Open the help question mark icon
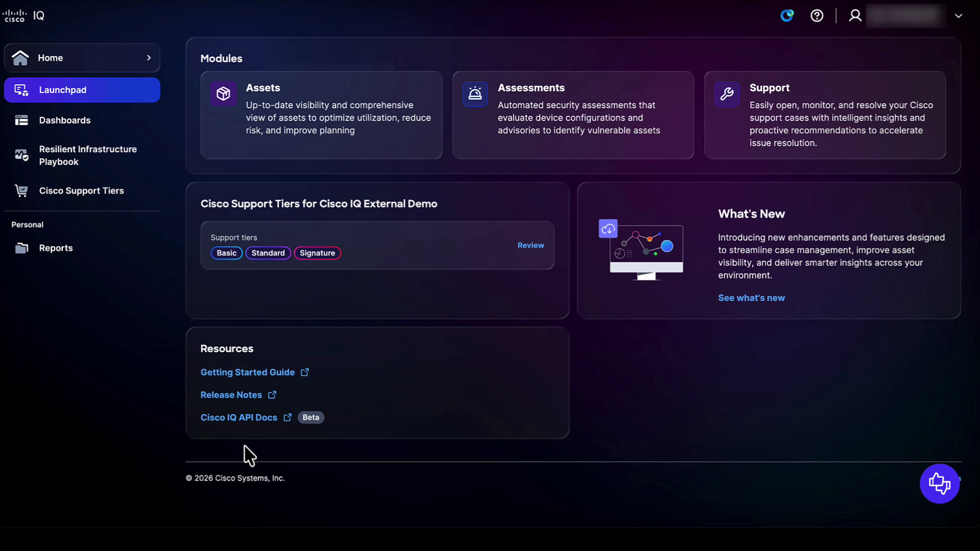980x551 pixels. pyautogui.click(x=817, y=16)
